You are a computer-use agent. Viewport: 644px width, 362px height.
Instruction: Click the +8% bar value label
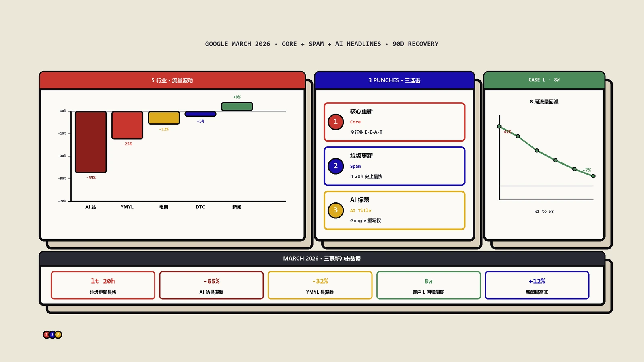point(237,97)
